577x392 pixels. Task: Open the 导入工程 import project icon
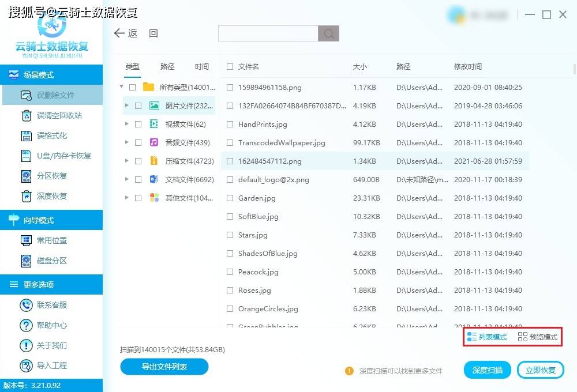pos(26,366)
